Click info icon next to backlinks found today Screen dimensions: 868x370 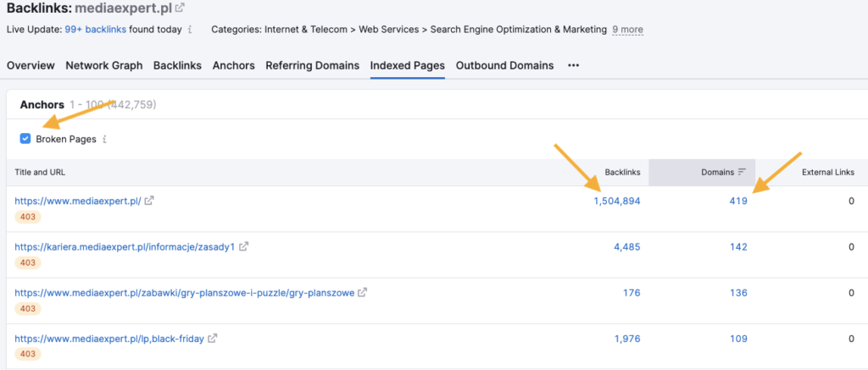[190, 30]
